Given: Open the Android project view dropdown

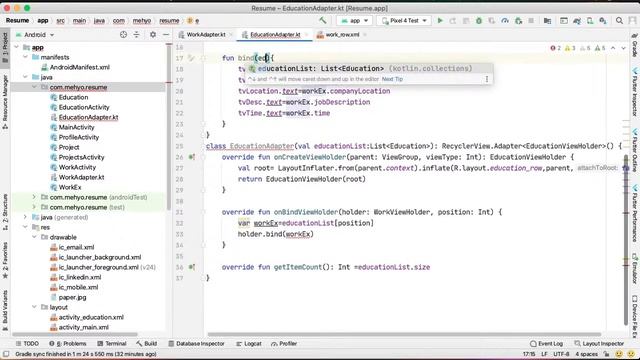Looking at the screenshot, I should tap(35, 35).
